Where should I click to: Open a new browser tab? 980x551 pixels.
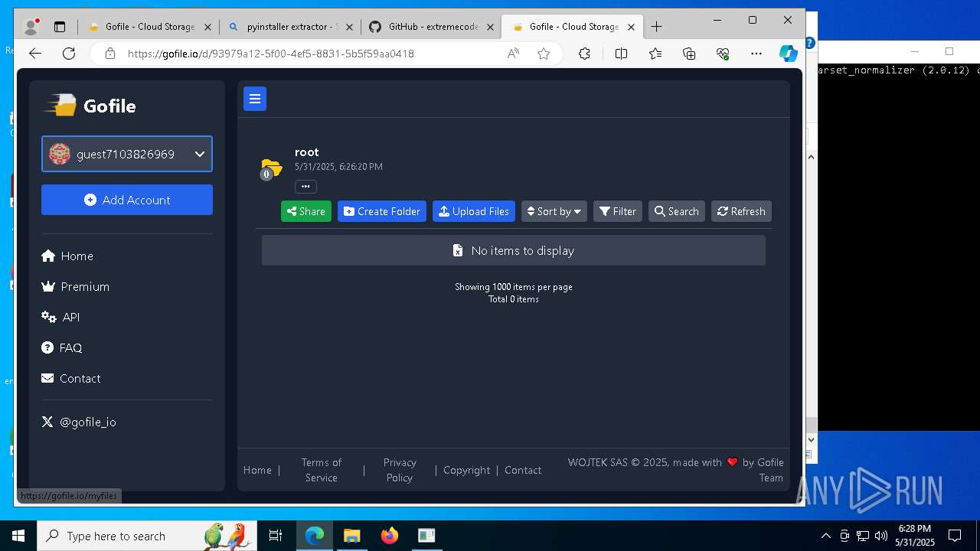pyautogui.click(x=656, y=27)
